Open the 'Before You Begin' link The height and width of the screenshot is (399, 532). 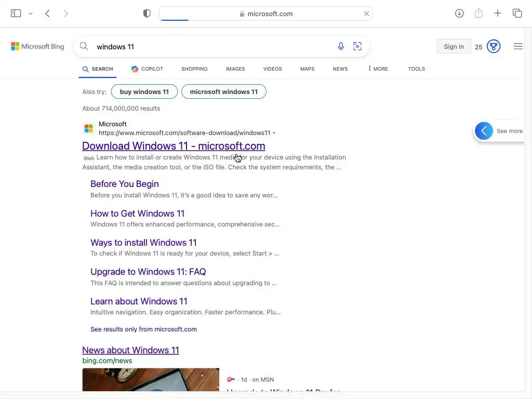tap(125, 184)
